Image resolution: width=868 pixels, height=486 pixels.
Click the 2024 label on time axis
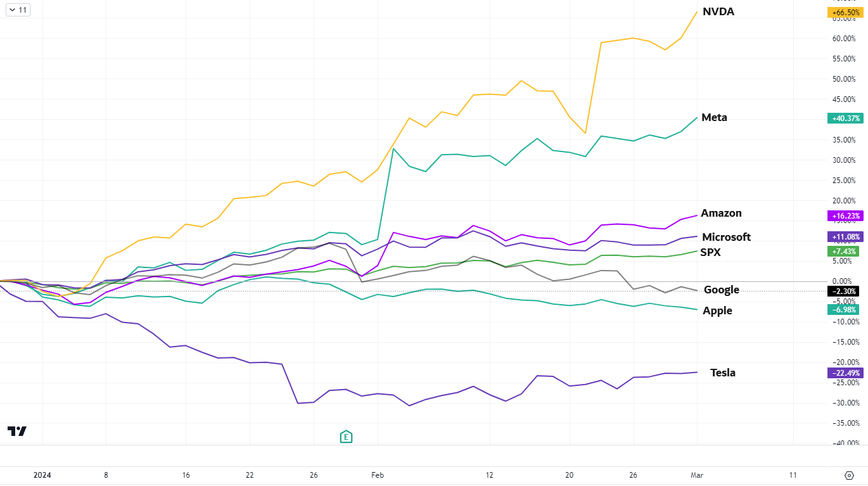click(x=42, y=475)
